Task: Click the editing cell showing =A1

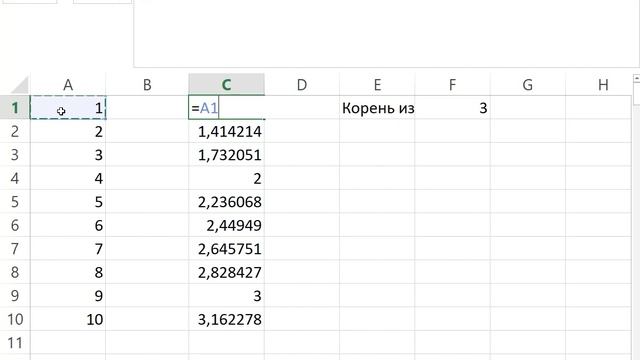Action: pyautogui.click(x=227, y=108)
